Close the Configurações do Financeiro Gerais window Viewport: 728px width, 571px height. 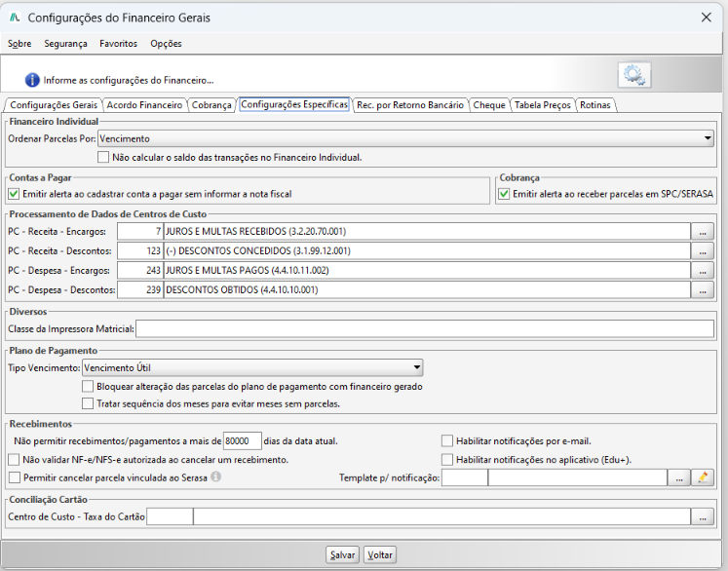(707, 18)
